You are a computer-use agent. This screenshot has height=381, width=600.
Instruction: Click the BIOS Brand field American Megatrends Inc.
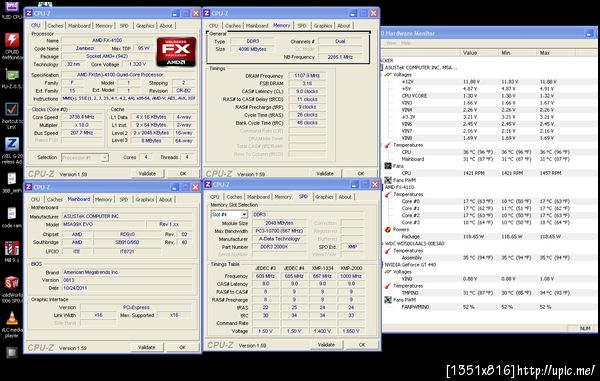coord(127,272)
